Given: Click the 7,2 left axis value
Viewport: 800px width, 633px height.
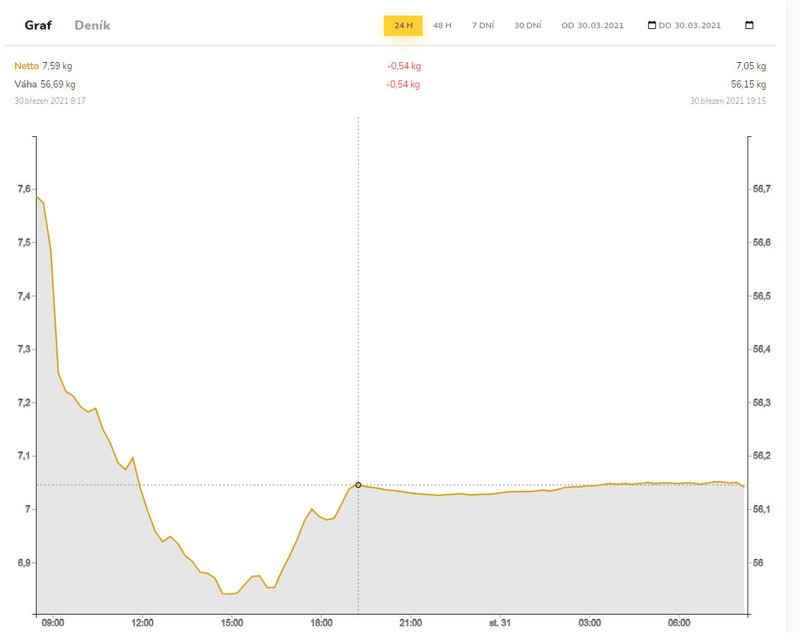Looking at the screenshot, I should (x=24, y=402).
